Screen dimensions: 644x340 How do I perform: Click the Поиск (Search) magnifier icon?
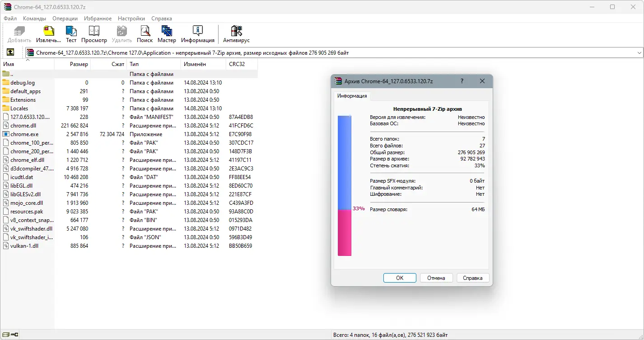click(145, 32)
